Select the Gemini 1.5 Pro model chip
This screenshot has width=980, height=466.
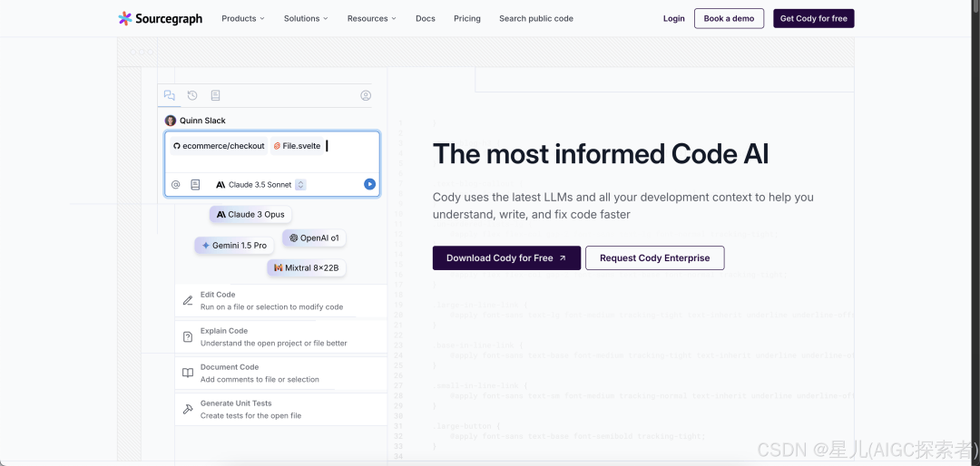pos(235,246)
